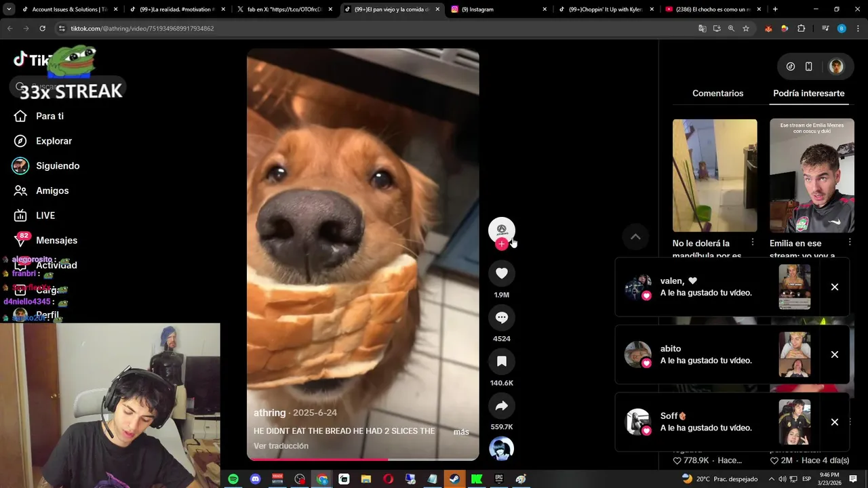The height and width of the screenshot is (488, 868).
Task: Open Epic Games launcher from taskbar
Action: (x=499, y=479)
